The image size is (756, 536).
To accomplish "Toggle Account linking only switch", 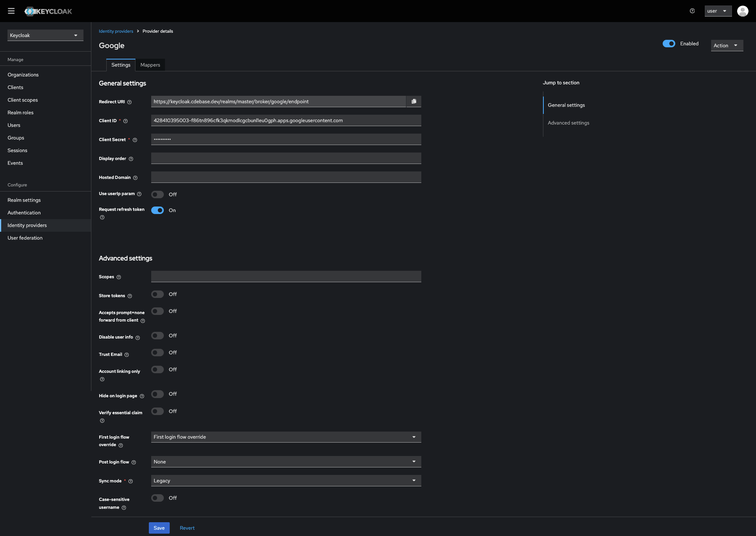I will click(157, 369).
